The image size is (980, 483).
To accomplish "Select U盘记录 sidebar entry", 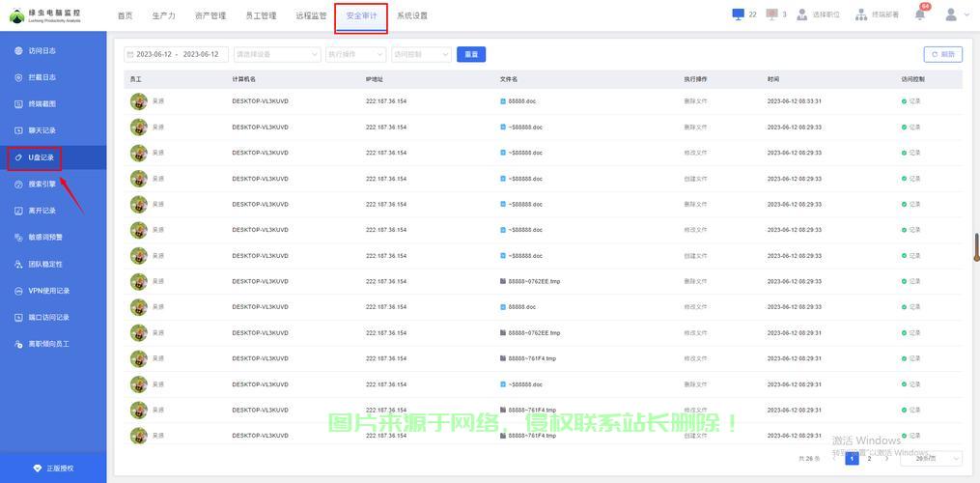I will (x=42, y=156).
